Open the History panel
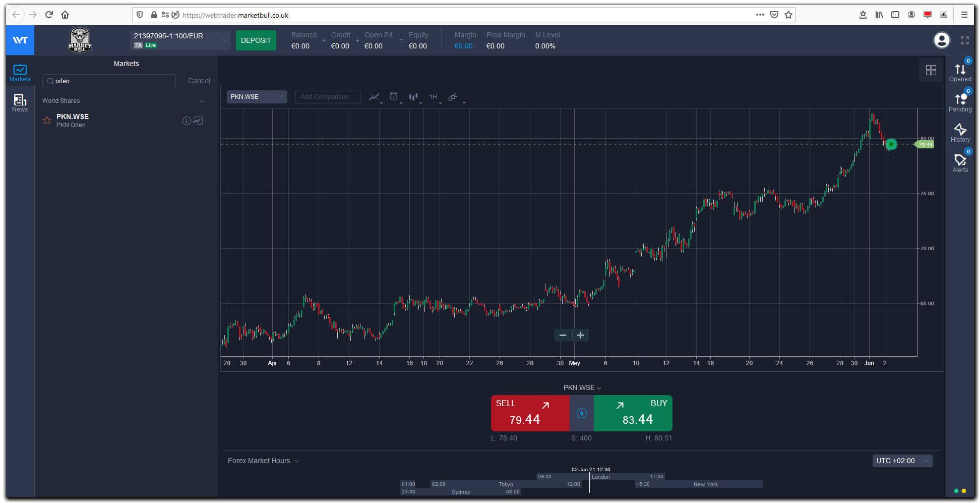Viewport: 980px width, 503px height. [960, 133]
